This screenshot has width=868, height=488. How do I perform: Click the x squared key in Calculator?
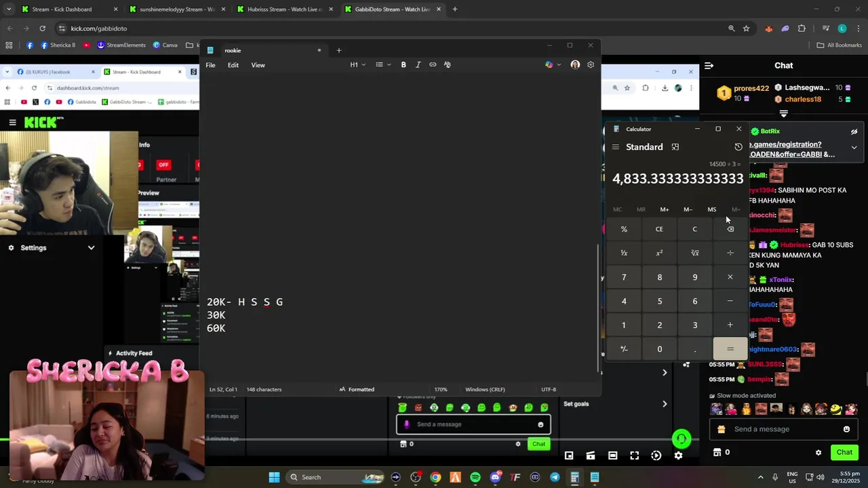point(659,253)
